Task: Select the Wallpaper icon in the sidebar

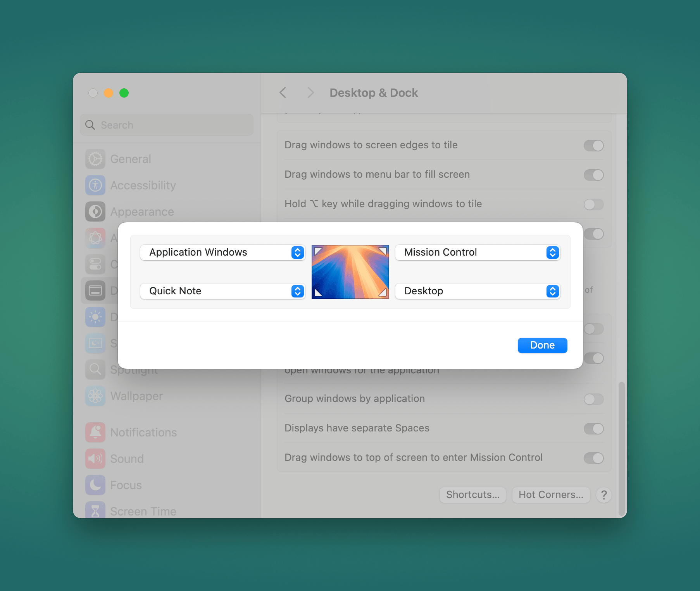Action: pos(95,396)
